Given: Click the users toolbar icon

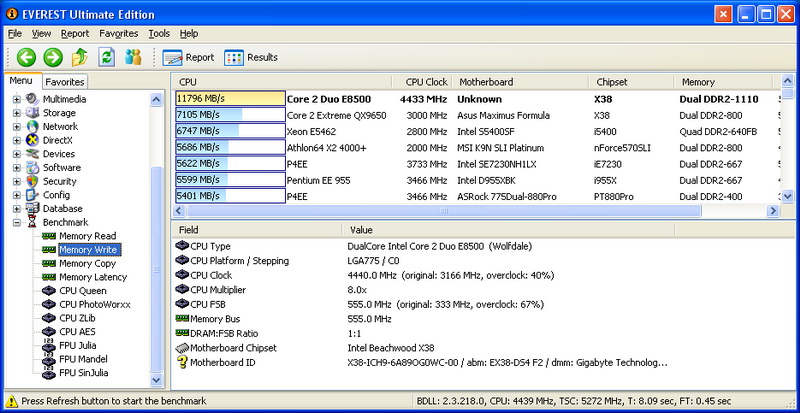Looking at the screenshot, I should [133, 57].
